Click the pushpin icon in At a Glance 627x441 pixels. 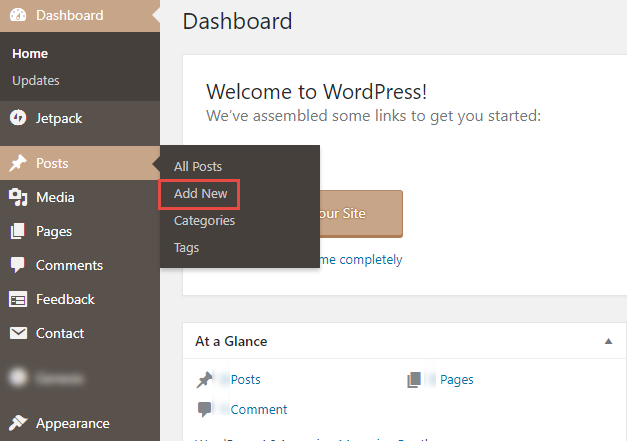(x=204, y=380)
